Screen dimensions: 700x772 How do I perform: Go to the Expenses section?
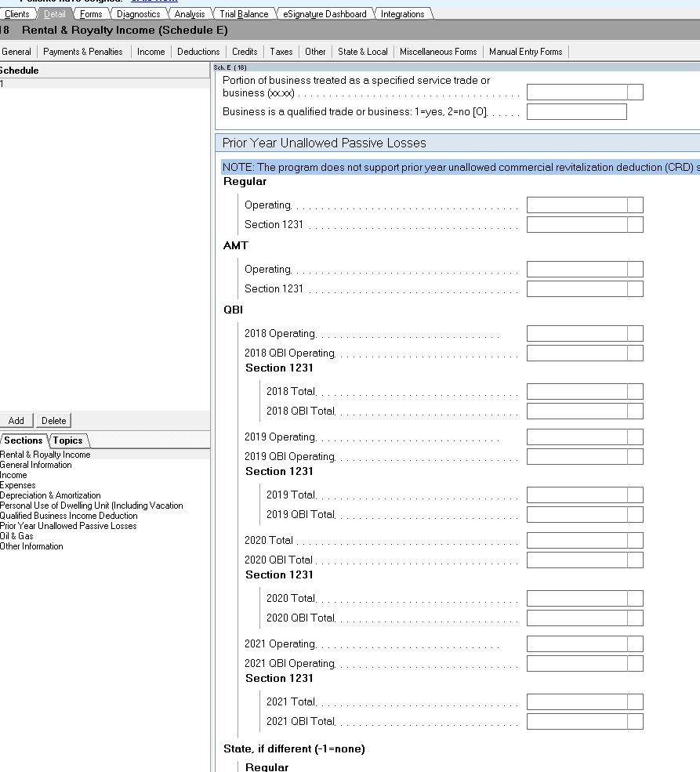click(18, 485)
